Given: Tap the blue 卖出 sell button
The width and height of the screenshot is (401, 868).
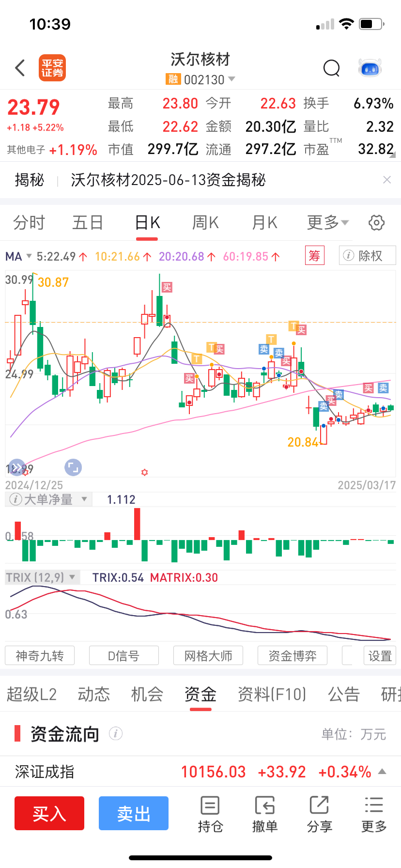Looking at the screenshot, I should coord(134,813).
